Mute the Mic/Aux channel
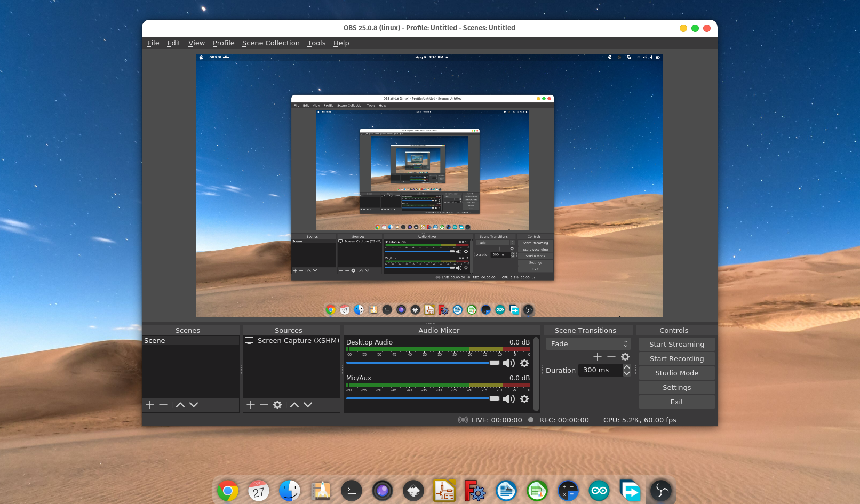 [x=509, y=399]
